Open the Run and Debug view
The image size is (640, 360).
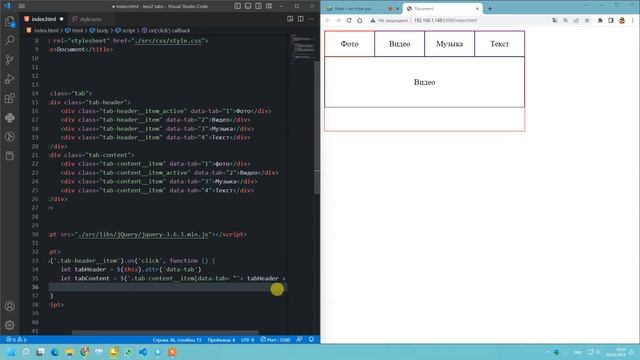(9, 79)
